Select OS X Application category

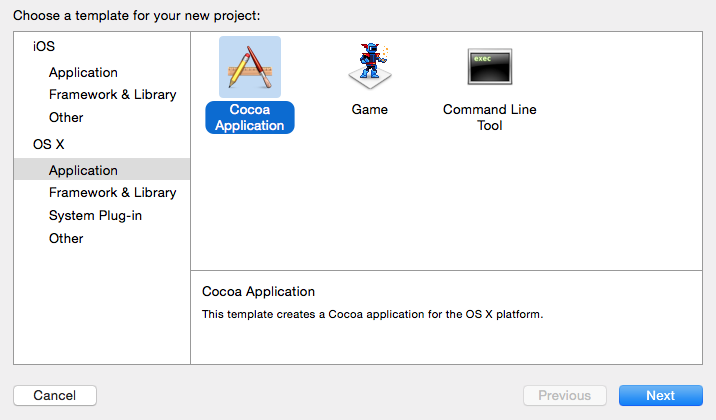coord(83,170)
